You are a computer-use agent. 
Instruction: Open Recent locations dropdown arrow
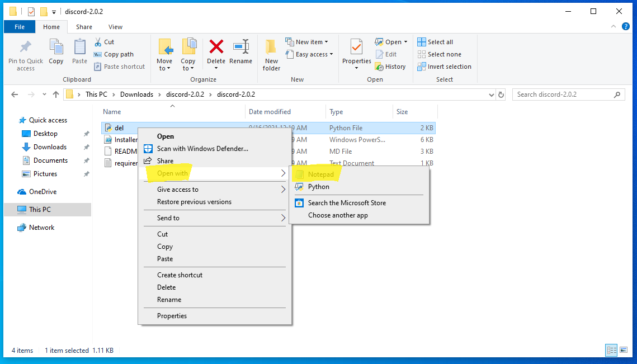[x=44, y=94]
